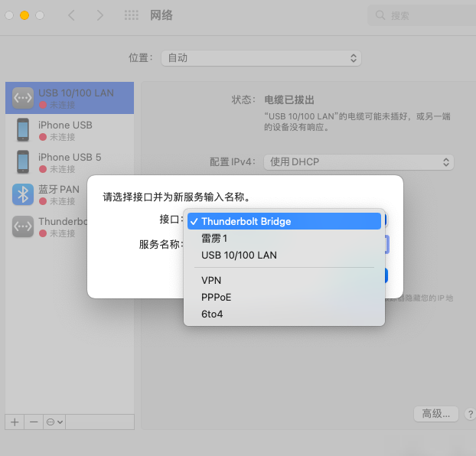The height and width of the screenshot is (456, 476).
Task: Select iPhone USB service in sidebar
Action: [70, 130]
